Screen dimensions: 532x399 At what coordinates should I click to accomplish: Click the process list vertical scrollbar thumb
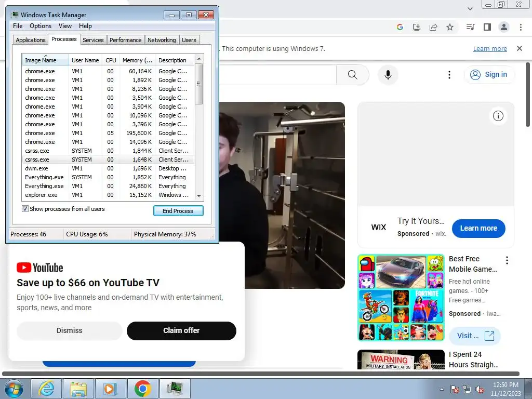tap(199, 84)
